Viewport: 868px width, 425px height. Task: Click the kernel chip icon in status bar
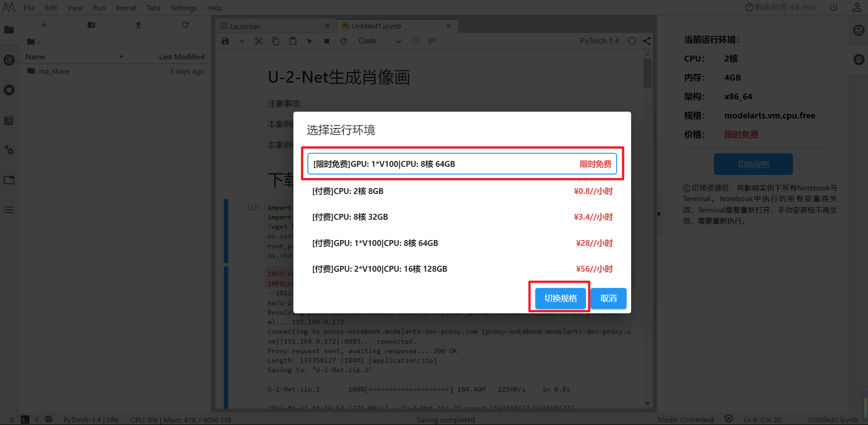pos(49,419)
